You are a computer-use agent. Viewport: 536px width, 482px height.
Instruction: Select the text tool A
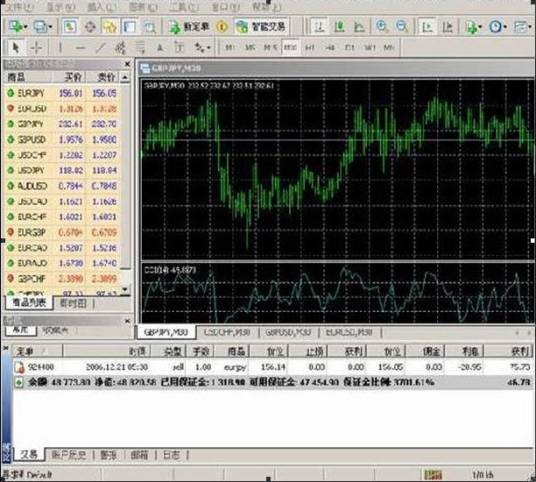[160, 48]
